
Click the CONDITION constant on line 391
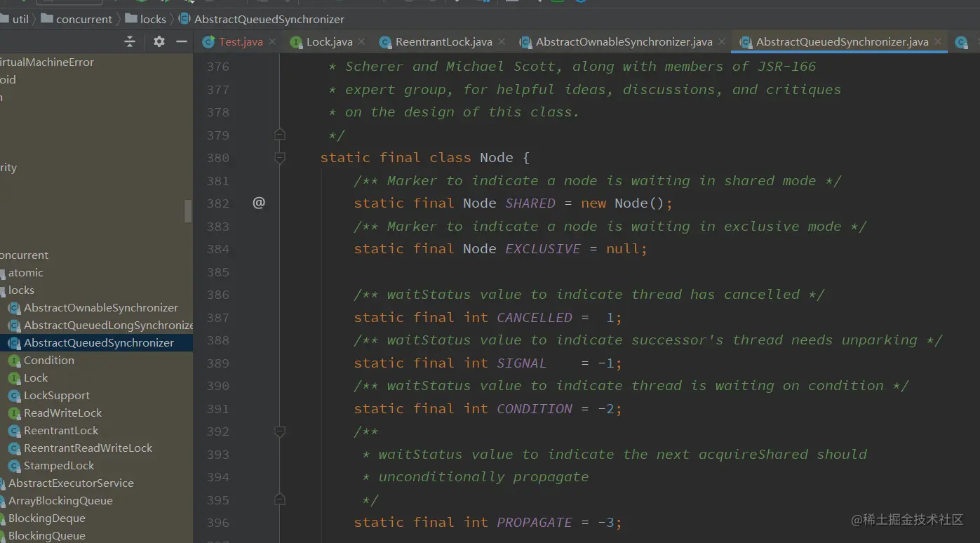coord(535,409)
